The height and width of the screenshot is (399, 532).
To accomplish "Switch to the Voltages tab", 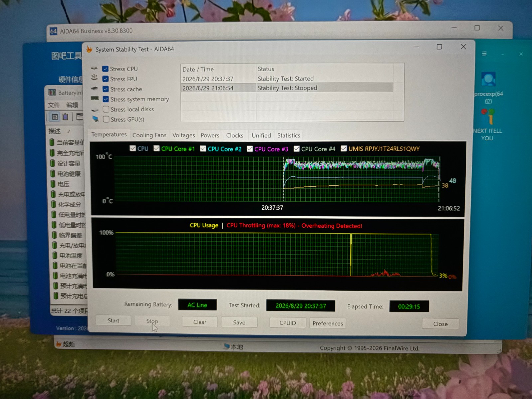I will (x=184, y=135).
